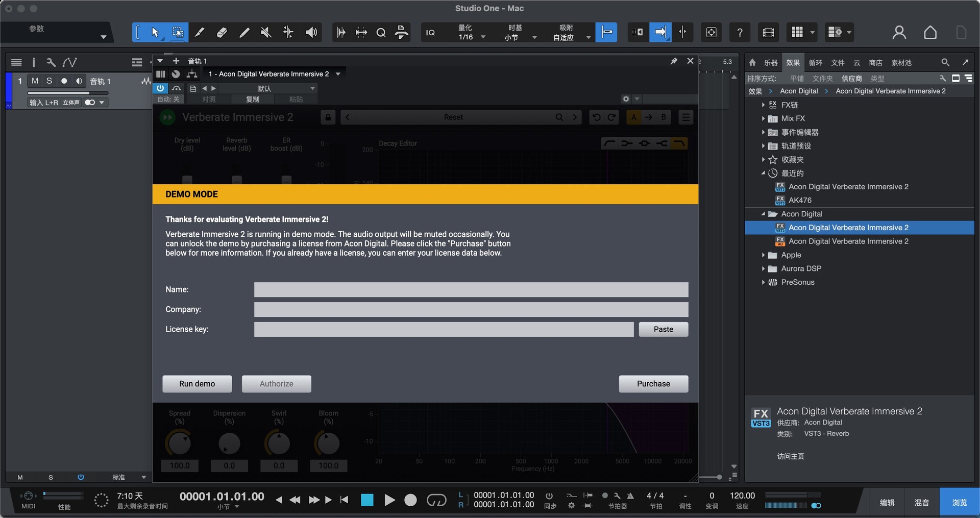The width and height of the screenshot is (980, 518).
Task: Open the help question mark
Action: pos(740,33)
